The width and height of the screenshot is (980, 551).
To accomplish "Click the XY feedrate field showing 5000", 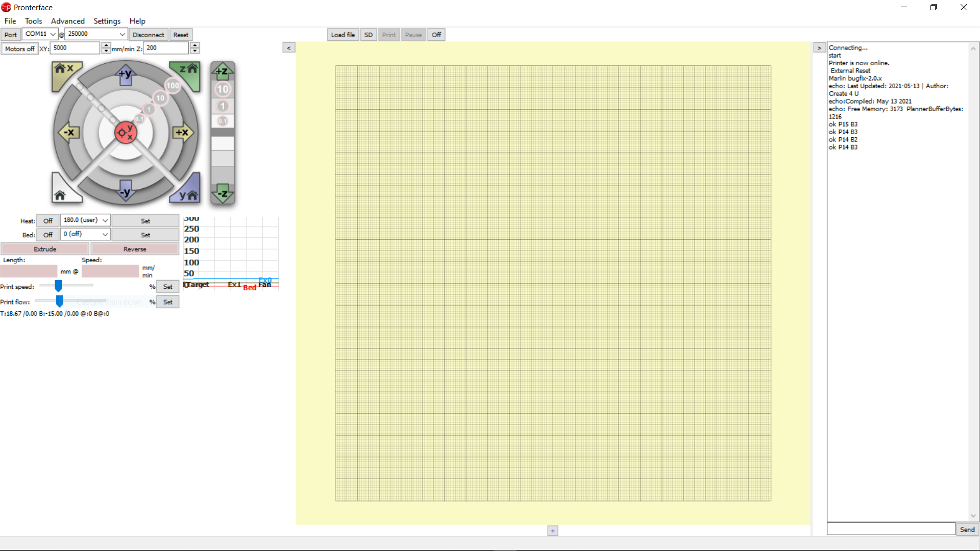I will click(75, 48).
